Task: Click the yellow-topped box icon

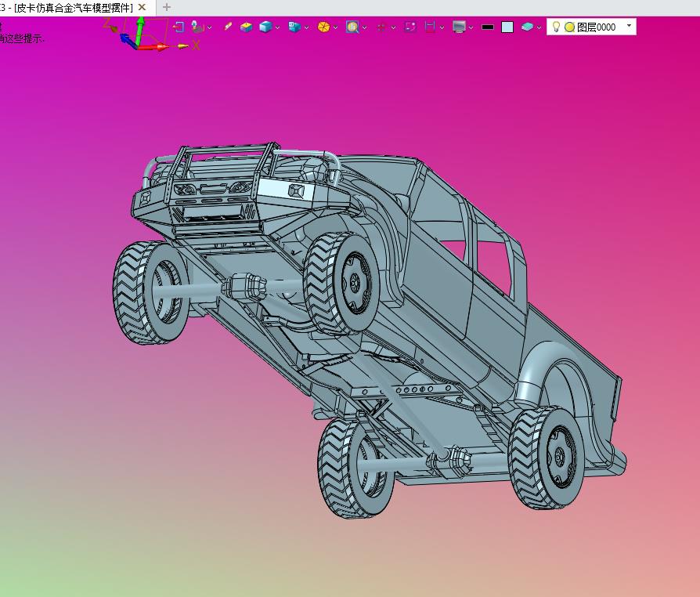Action: pyautogui.click(x=246, y=27)
